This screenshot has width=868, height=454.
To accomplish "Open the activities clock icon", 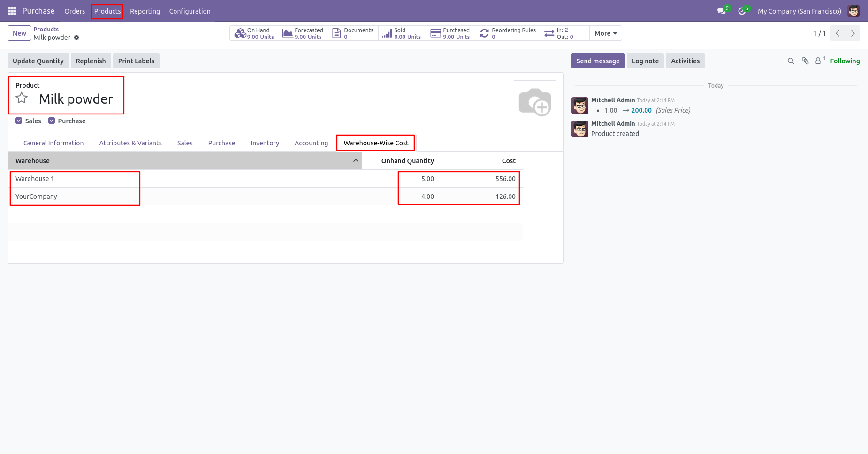I will click(742, 11).
